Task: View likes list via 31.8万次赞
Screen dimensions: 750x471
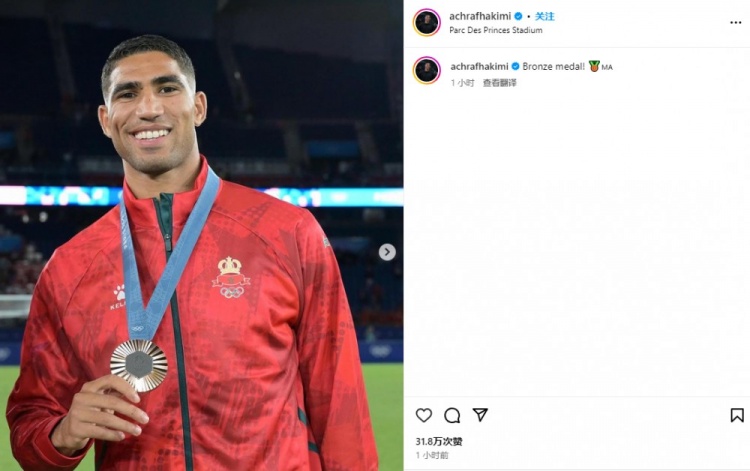Action: click(439, 441)
